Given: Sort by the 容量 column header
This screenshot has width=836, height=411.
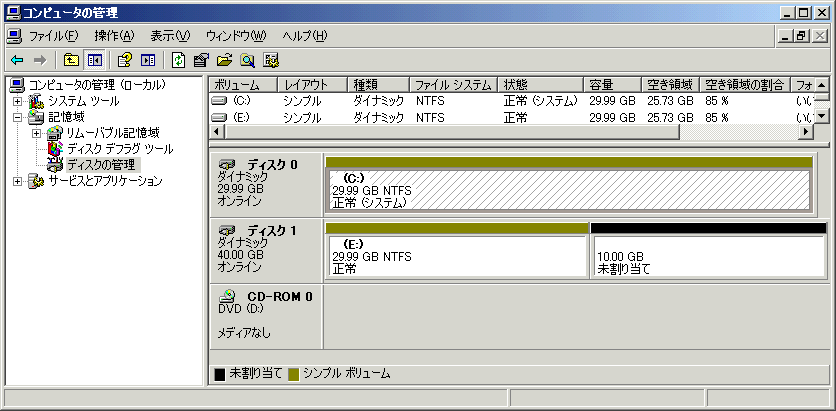Looking at the screenshot, I should [x=612, y=85].
